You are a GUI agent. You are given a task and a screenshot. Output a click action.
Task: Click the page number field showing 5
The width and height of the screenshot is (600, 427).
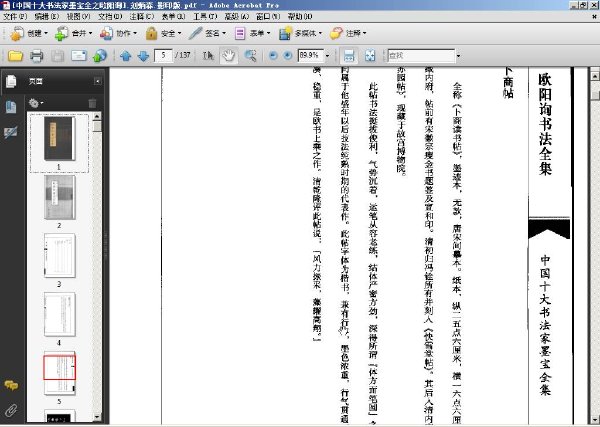(x=163, y=55)
